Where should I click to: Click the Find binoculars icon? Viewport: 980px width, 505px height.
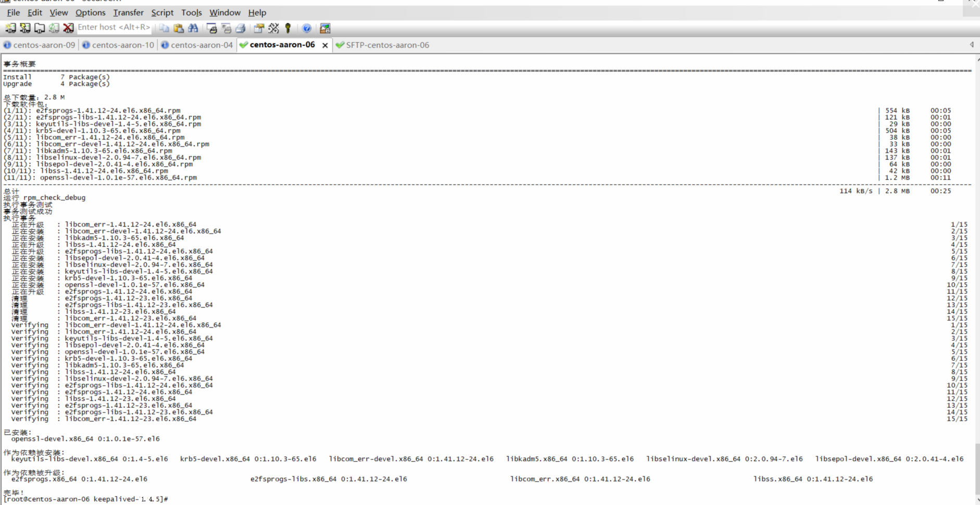pos(193,28)
